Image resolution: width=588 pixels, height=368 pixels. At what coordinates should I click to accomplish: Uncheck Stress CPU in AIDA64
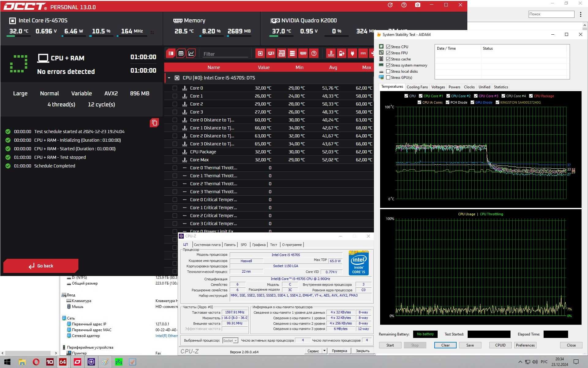[x=388, y=47]
